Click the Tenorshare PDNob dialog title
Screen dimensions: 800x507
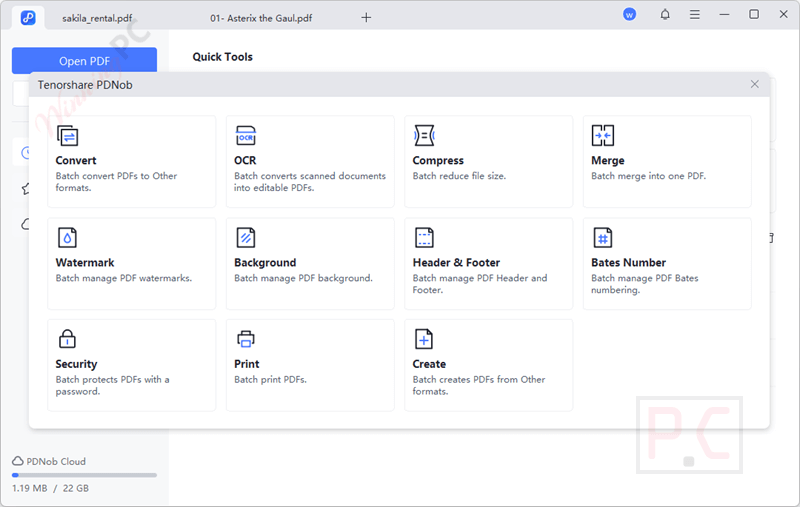pyautogui.click(x=85, y=85)
